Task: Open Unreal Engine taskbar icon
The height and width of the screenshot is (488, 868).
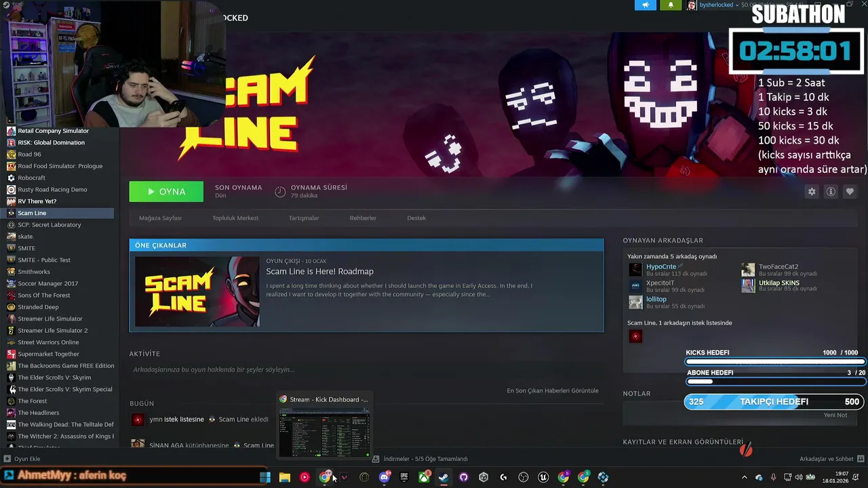Action: click(x=543, y=477)
